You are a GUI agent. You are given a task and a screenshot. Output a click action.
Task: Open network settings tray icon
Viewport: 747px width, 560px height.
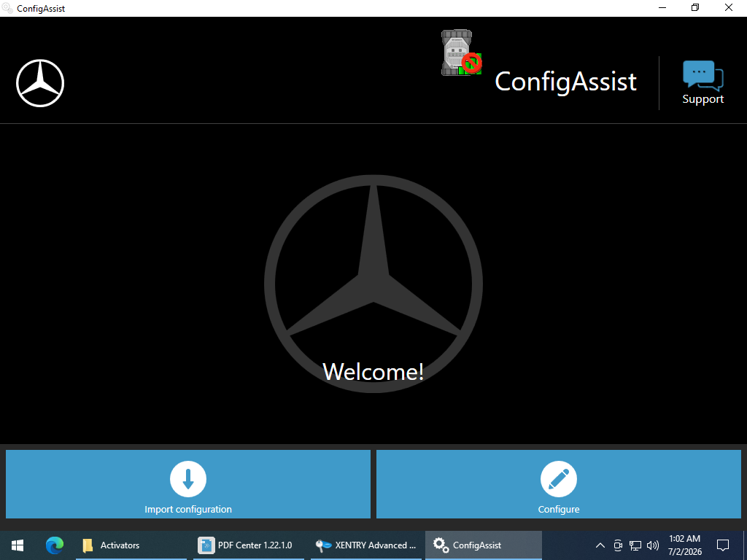635,545
